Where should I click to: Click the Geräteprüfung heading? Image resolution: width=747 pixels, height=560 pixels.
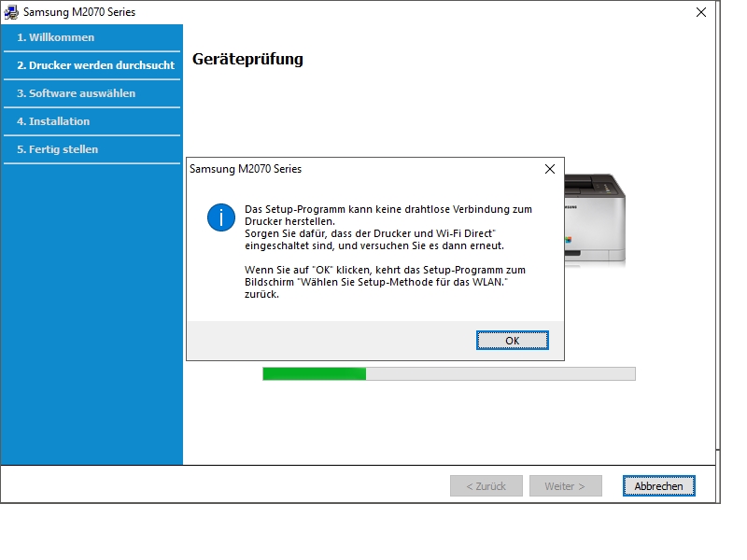pos(247,60)
